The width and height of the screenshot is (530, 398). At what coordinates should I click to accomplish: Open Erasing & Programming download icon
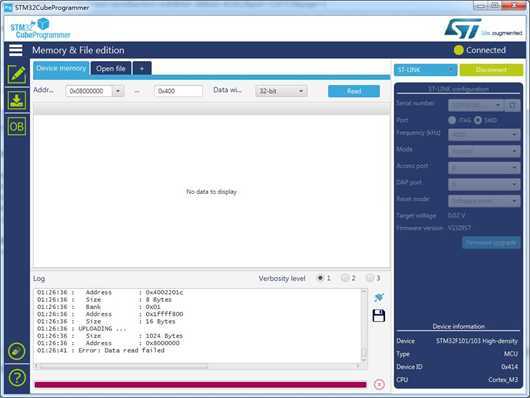pyautogui.click(x=17, y=100)
